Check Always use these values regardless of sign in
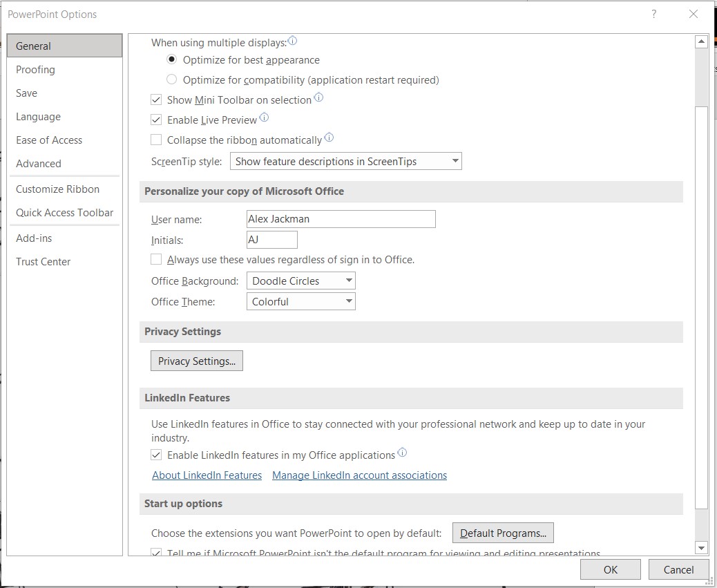 click(x=156, y=259)
